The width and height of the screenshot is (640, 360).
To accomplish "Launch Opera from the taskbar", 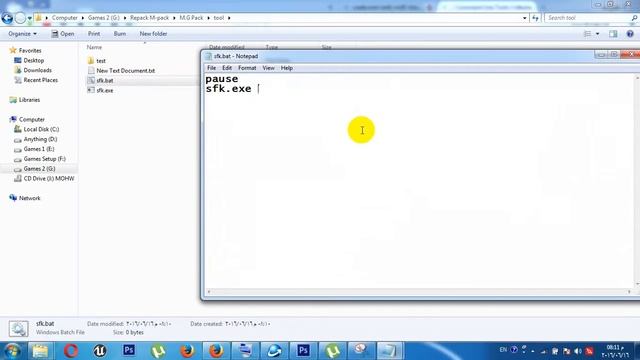I will coord(70,351).
